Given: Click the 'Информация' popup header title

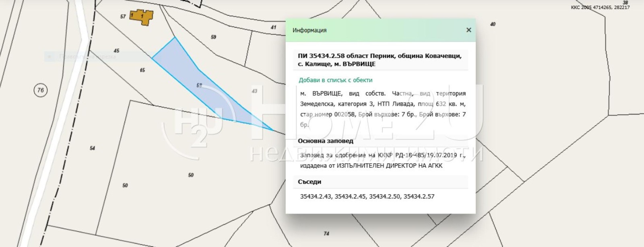Looking at the screenshot, I should 310,30.
